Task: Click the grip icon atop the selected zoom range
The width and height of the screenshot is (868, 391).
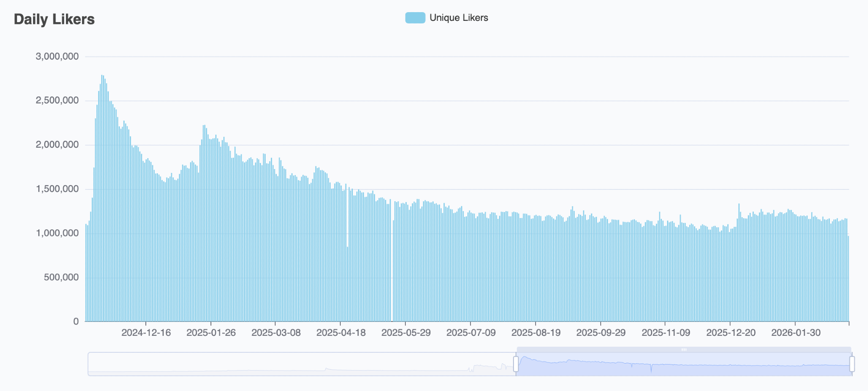Action: click(x=684, y=349)
